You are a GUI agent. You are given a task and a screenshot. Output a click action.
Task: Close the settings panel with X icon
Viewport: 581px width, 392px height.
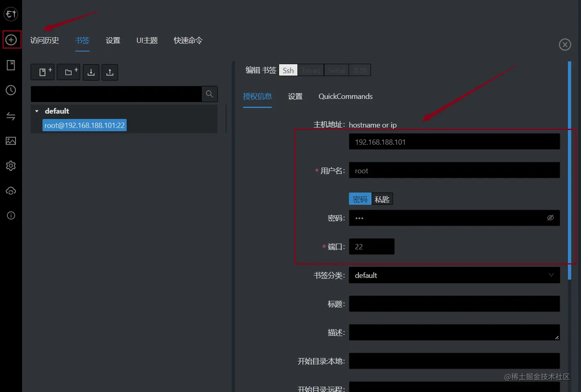point(565,45)
